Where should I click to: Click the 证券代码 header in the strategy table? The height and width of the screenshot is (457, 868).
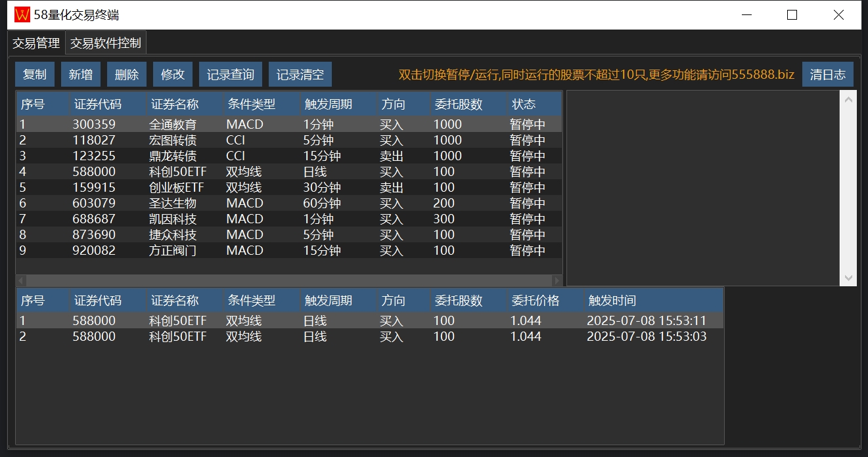98,104
